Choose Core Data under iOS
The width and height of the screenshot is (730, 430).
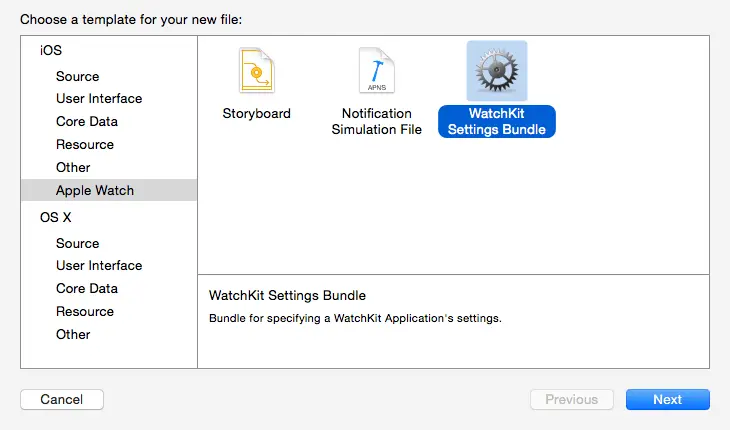pos(87,122)
